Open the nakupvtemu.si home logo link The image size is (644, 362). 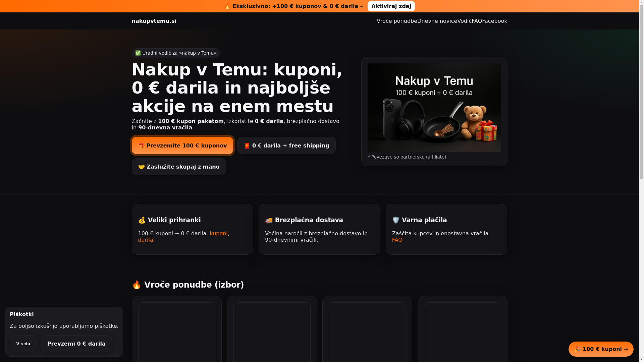[x=154, y=21]
